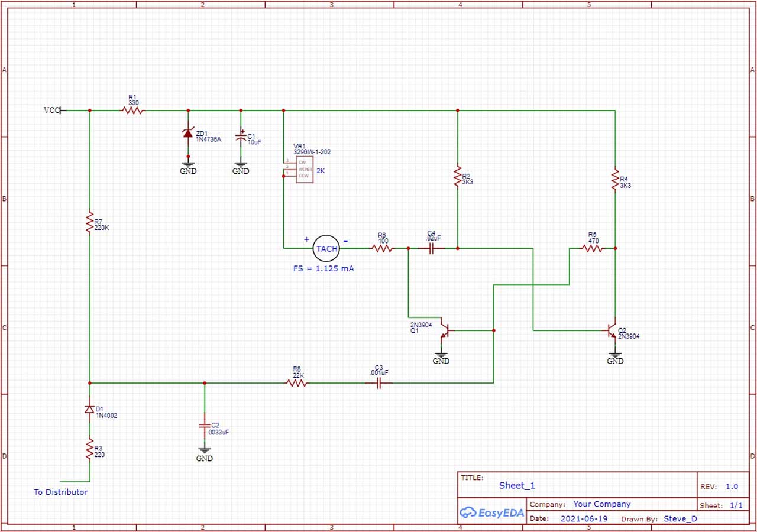The image size is (757, 532).
Task: Click the REV '1.0' value
Action: 732,486
